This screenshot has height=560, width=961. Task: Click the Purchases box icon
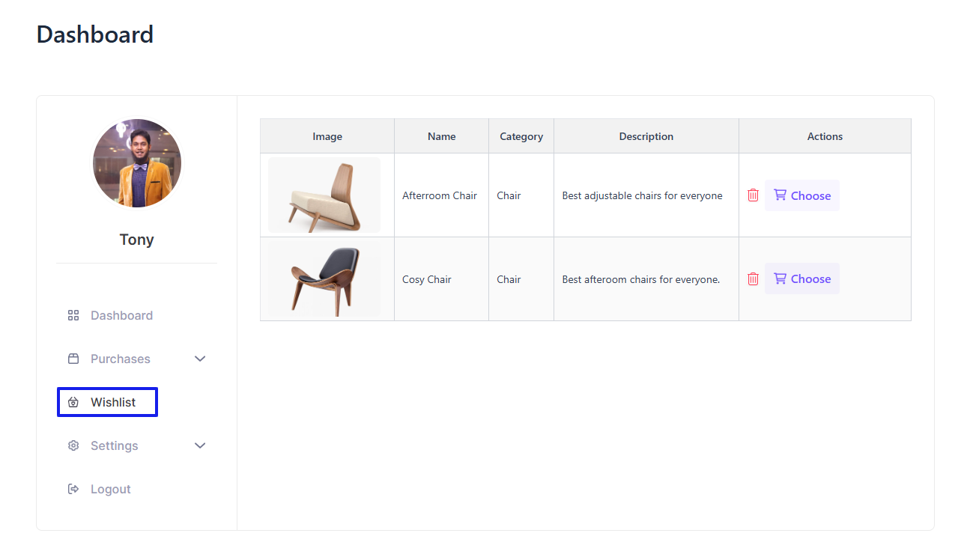click(73, 359)
